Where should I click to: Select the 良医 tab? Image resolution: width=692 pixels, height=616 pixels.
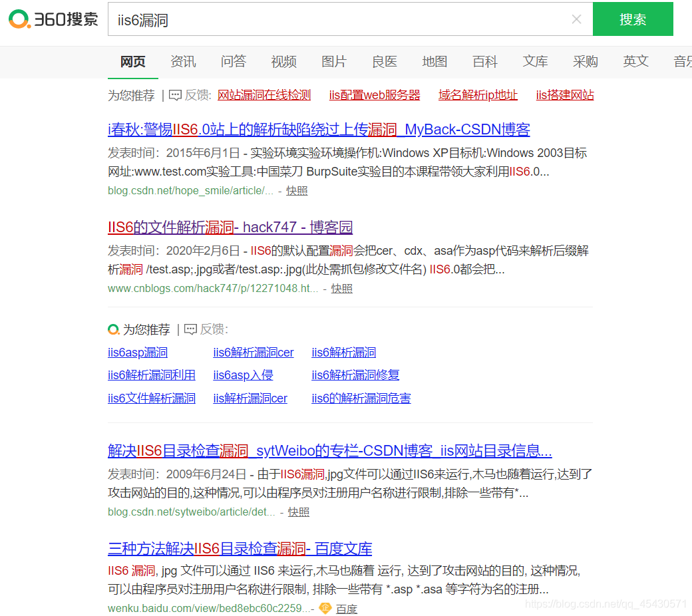tap(385, 61)
